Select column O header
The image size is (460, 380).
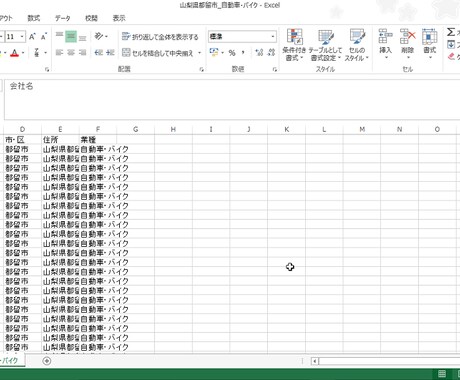[x=437, y=129]
